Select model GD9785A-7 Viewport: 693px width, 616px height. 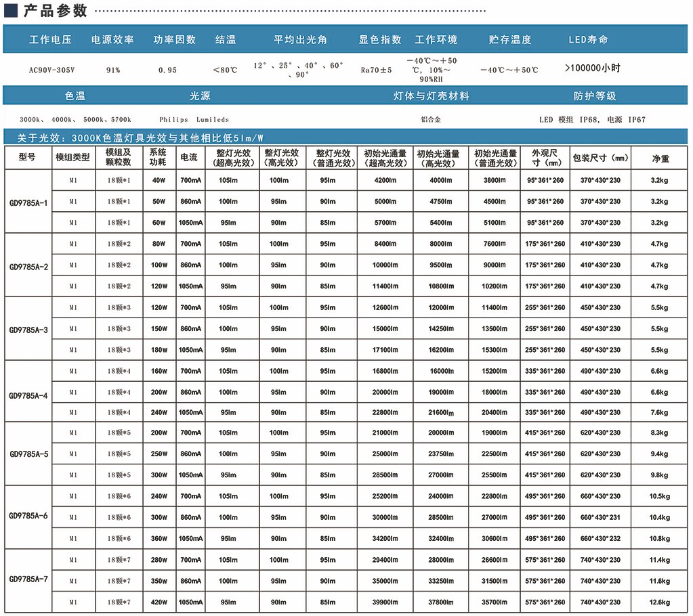pyautogui.click(x=28, y=579)
